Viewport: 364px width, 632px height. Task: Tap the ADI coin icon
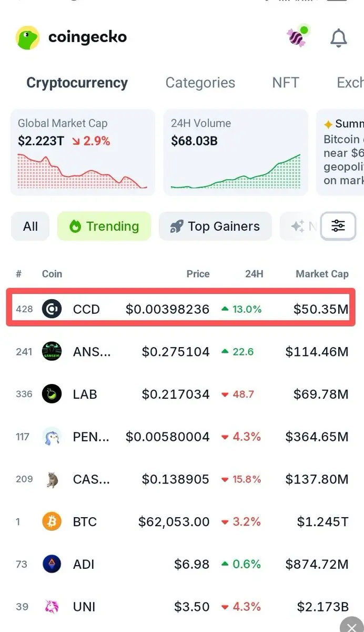(x=52, y=564)
